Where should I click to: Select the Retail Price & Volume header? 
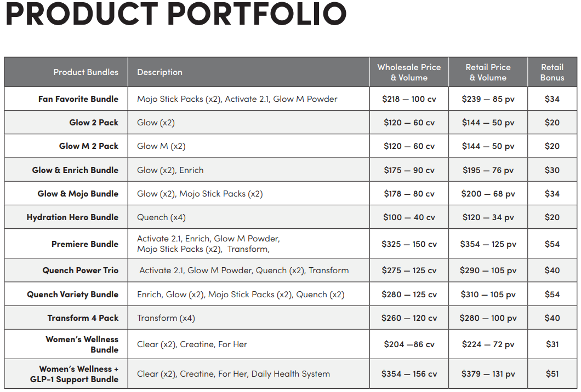click(x=488, y=72)
